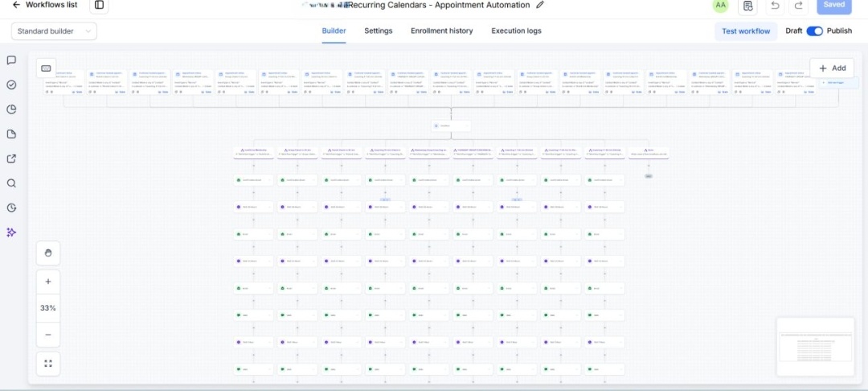Click the minimap thumbnail
The height and width of the screenshot is (391, 868).
pyautogui.click(x=816, y=347)
